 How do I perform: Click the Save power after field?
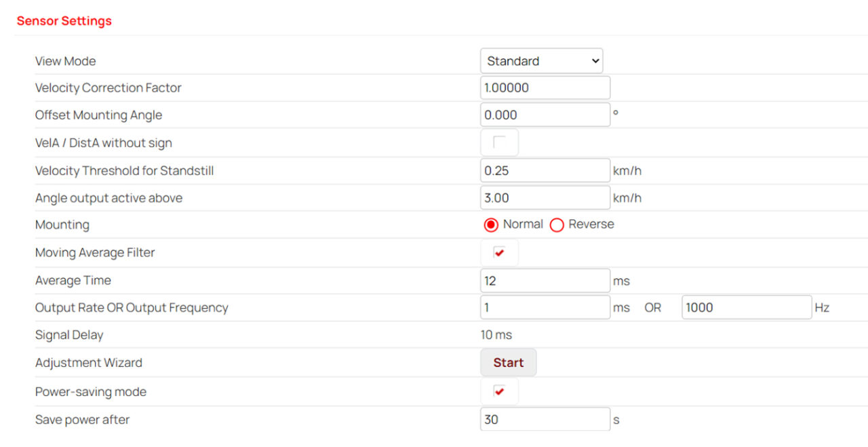(x=545, y=420)
